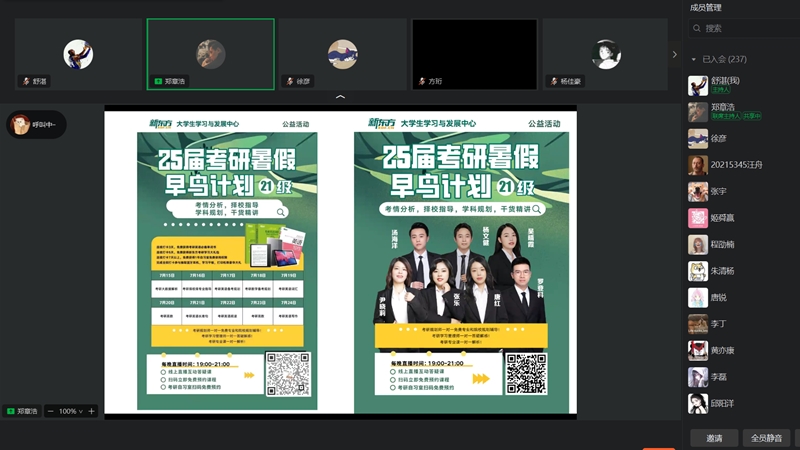Select member 姬舜赢 in the list
Viewport: 800px width, 450px height.
[743, 218]
